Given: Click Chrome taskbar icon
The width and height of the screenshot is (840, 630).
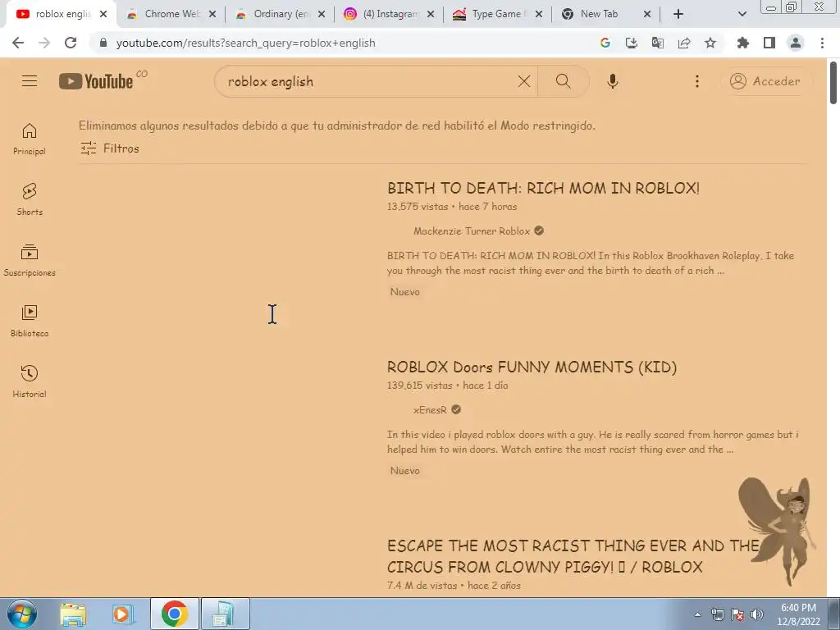Looking at the screenshot, I should coord(174,614).
